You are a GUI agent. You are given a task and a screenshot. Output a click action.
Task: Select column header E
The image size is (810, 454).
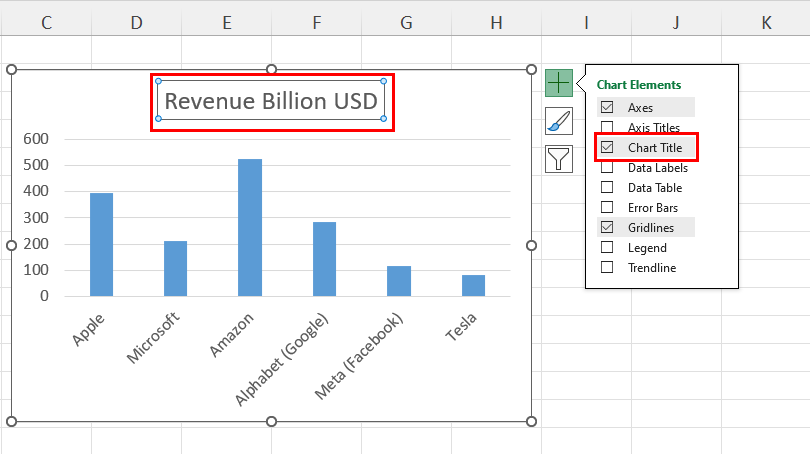(226, 23)
